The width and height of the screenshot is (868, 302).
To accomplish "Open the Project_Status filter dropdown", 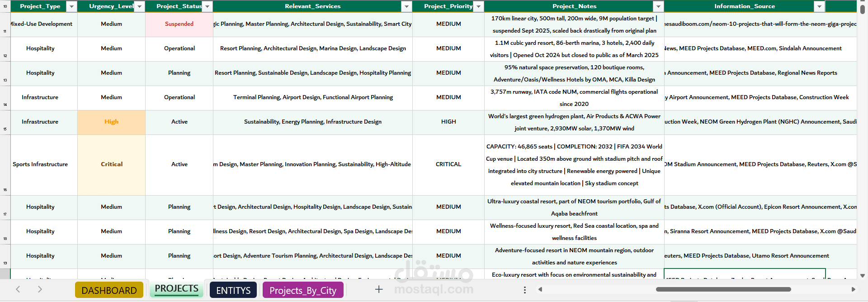I will point(207,6).
